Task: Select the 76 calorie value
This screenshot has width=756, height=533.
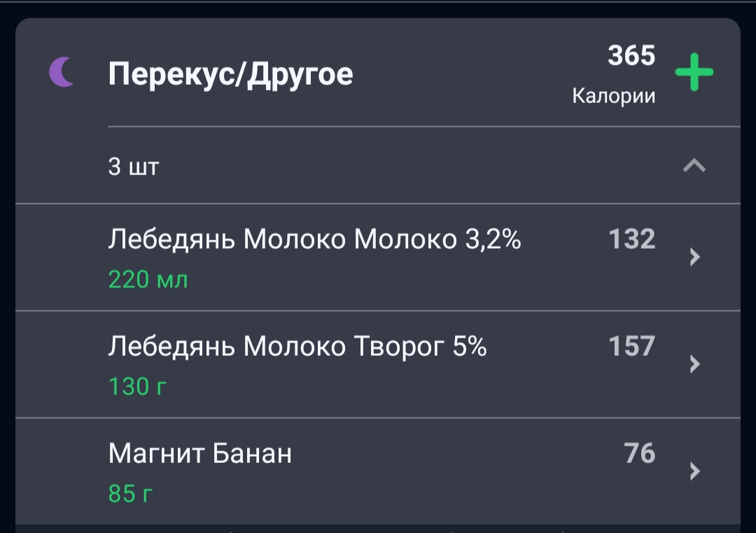Action: click(640, 453)
